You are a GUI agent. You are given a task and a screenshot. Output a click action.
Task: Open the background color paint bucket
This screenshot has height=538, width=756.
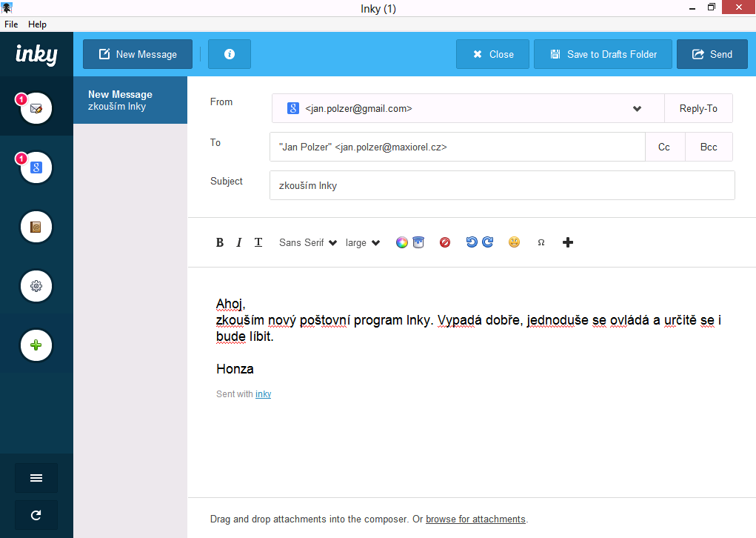[x=418, y=242]
